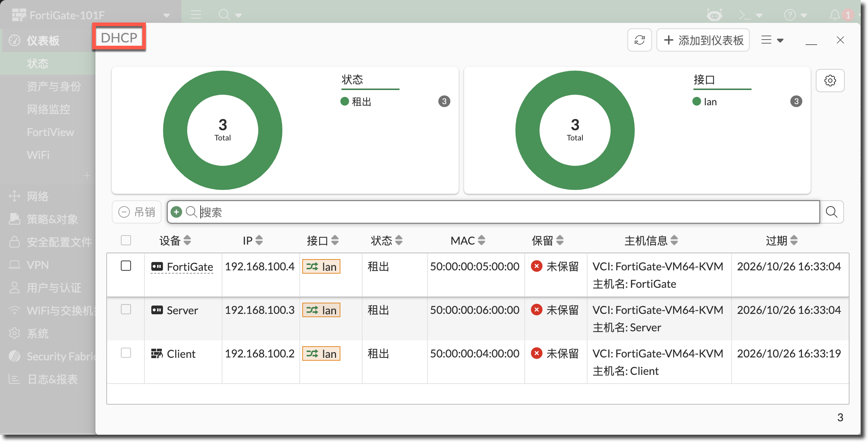Sort by 状态 column header
Screen dimensions: 868x442
click(x=386, y=240)
